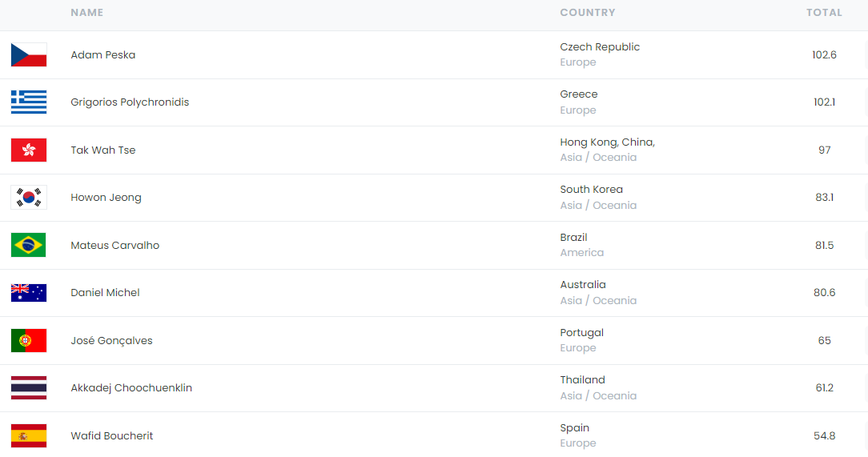868x457 pixels.
Task: Click on Mateus Carvalho's name
Action: (115, 246)
